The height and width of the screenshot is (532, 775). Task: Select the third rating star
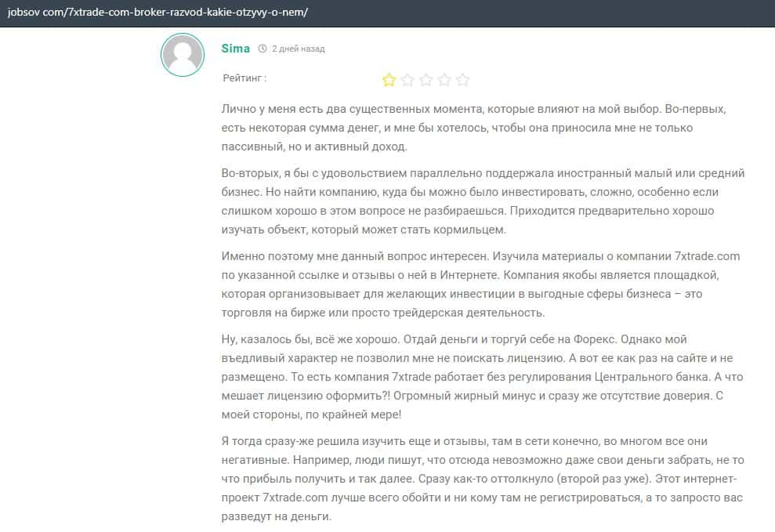click(426, 79)
